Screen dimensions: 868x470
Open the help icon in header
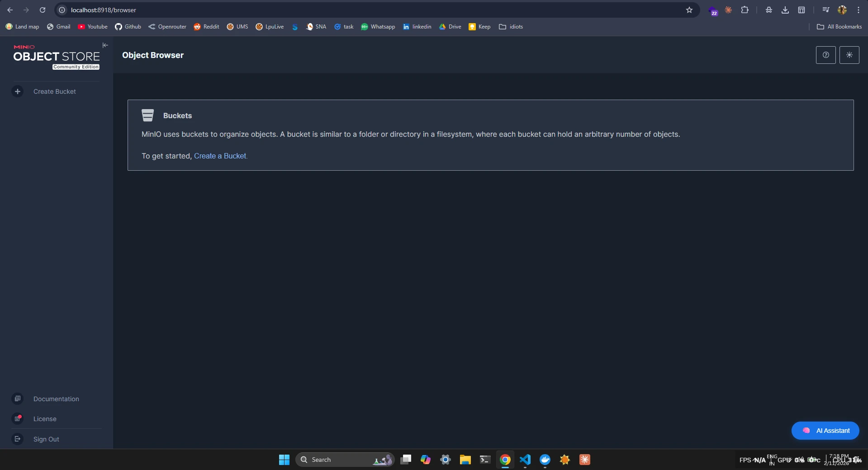[825, 55]
